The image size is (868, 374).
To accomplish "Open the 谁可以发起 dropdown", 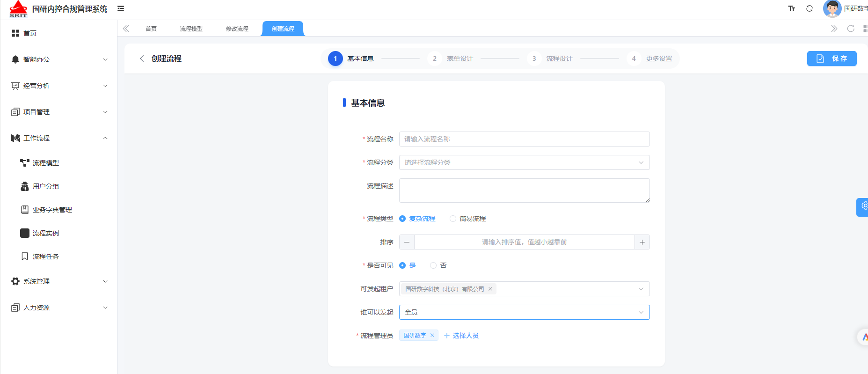I will click(x=524, y=312).
